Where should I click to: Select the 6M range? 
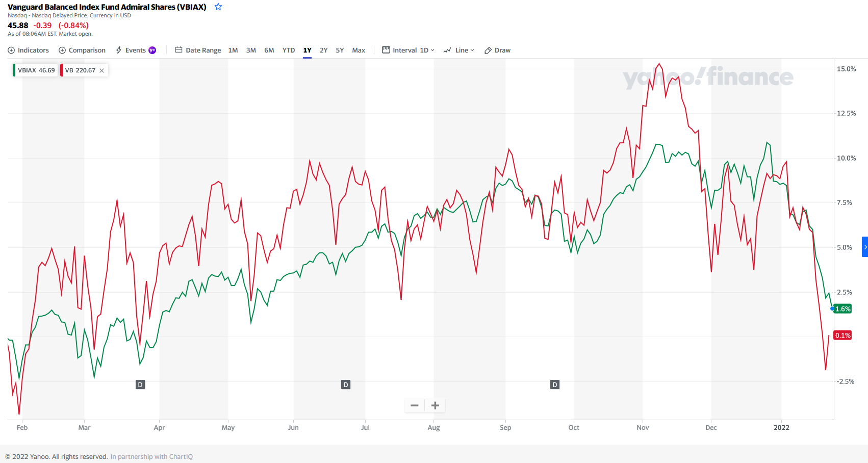click(x=269, y=50)
